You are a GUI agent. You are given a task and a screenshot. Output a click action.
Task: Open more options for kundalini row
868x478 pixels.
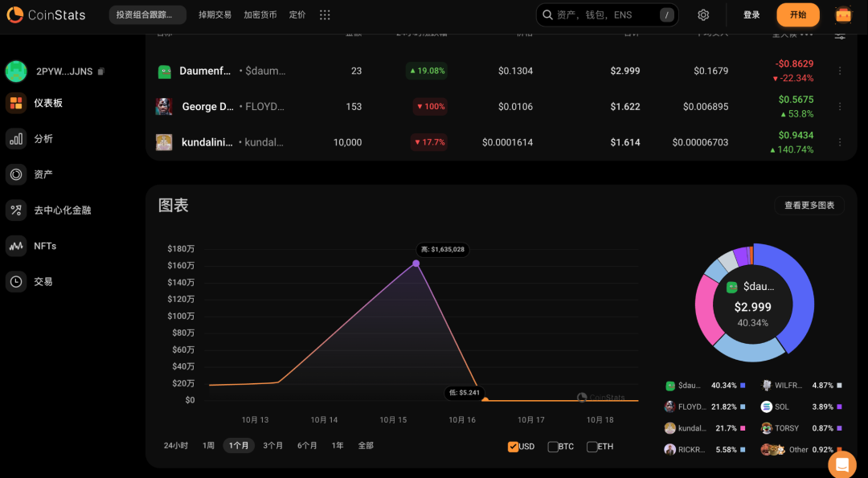click(840, 142)
